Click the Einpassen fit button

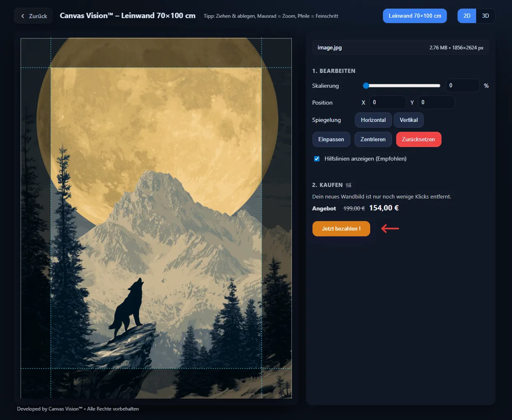331,139
